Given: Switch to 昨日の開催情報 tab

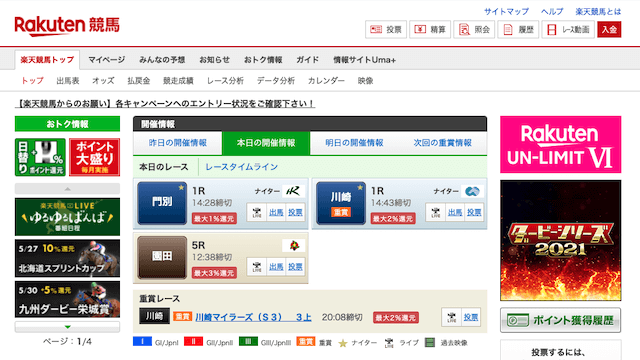Looking at the screenshot, I should 178,143.
